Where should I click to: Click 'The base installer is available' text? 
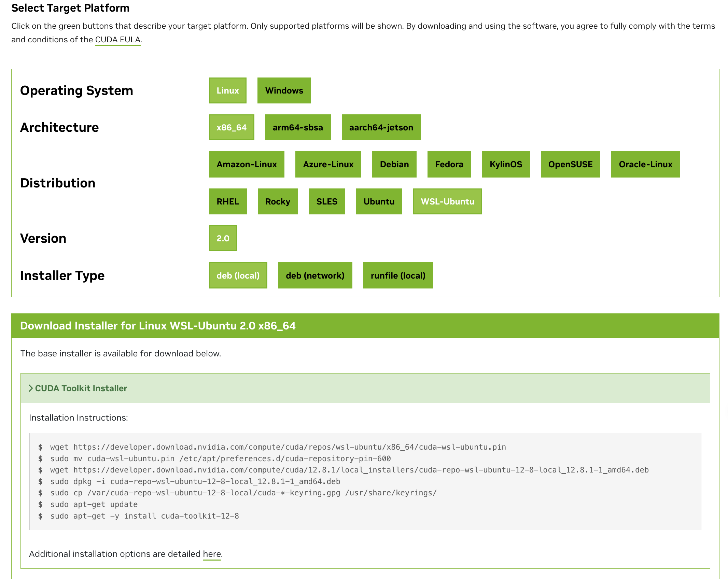click(121, 353)
